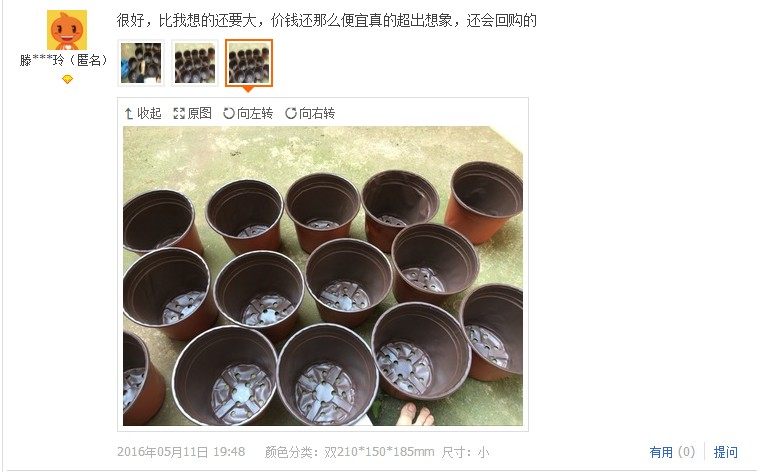Rotate the photo right with 向右转 label

(x=317, y=113)
